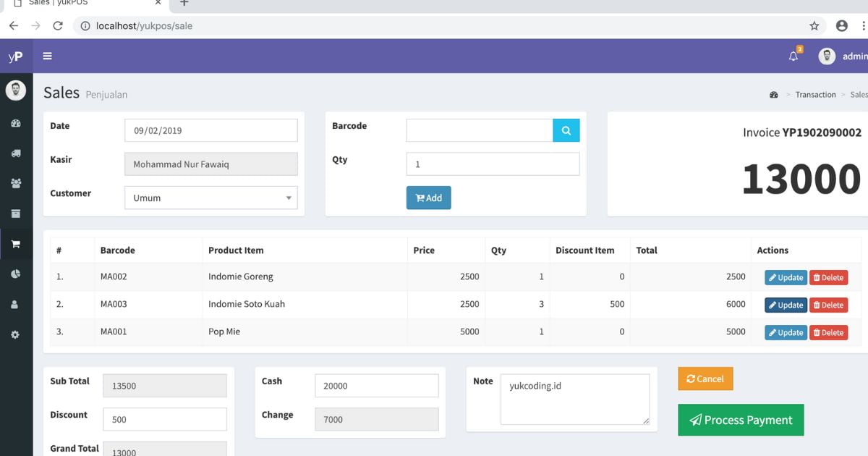Open the Customer dropdown showing Umum
The height and width of the screenshot is (456, 868).
coord(211,198)
